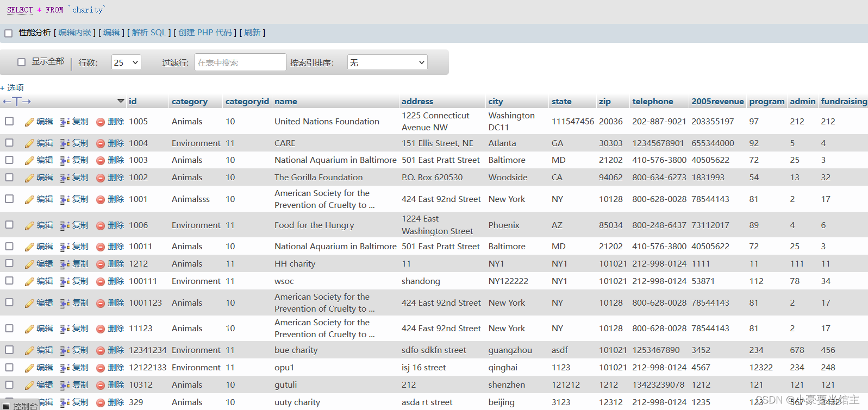Screen dimensions: 868x410
Task: Open the row count dropdown showing 25
Action: 126,62
